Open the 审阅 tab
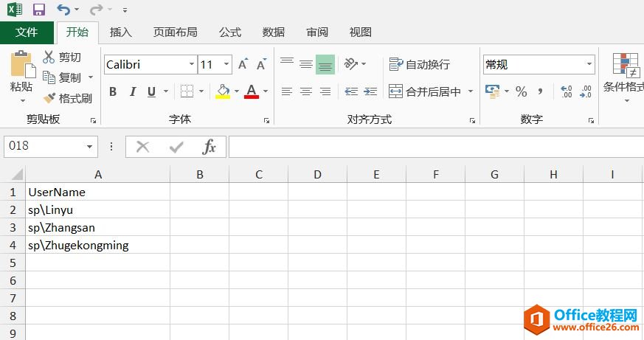Screen dimensions: 644x340 (317, 32)
